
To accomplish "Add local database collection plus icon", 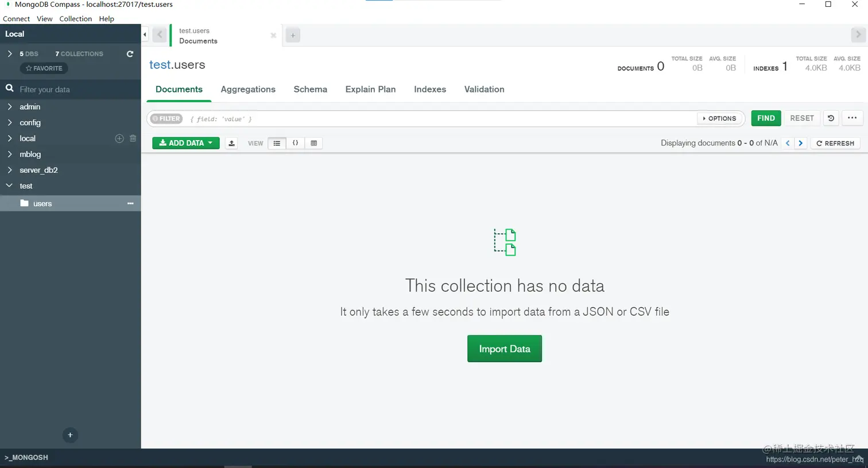I will [119, 138].
